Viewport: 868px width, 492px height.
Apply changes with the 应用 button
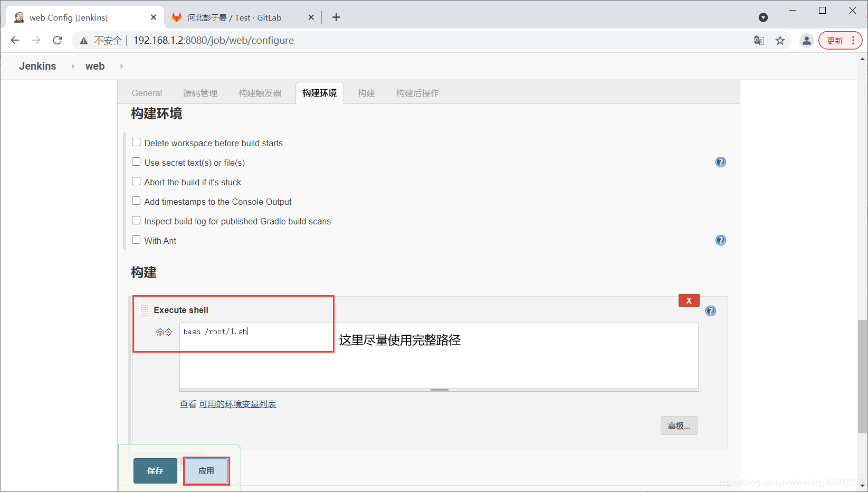click(206, 471)
